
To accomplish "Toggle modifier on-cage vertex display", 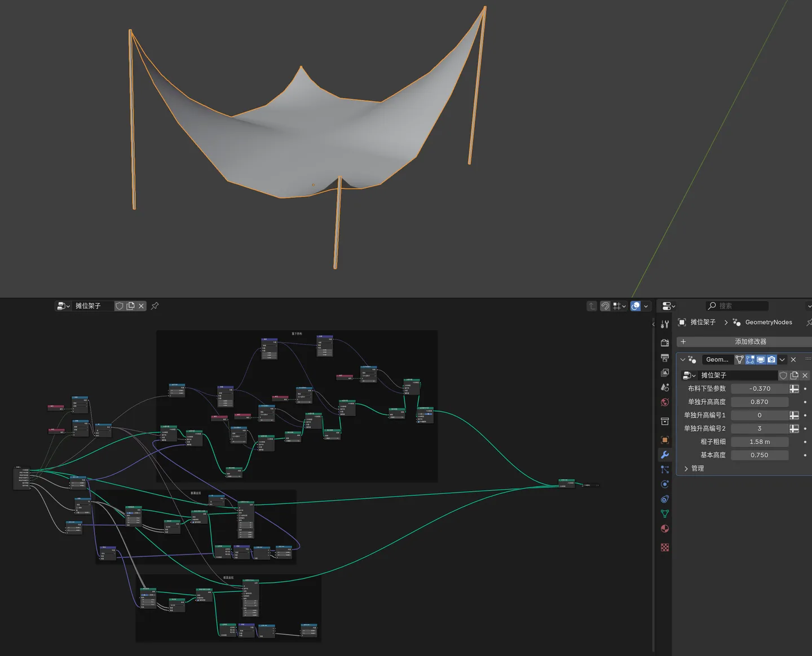I will 739,360.
